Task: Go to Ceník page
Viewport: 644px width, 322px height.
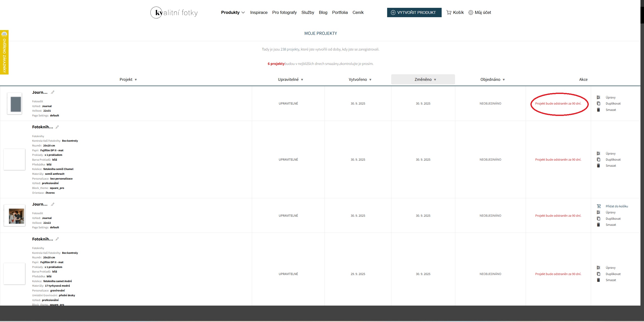Action: click(358, 12)
